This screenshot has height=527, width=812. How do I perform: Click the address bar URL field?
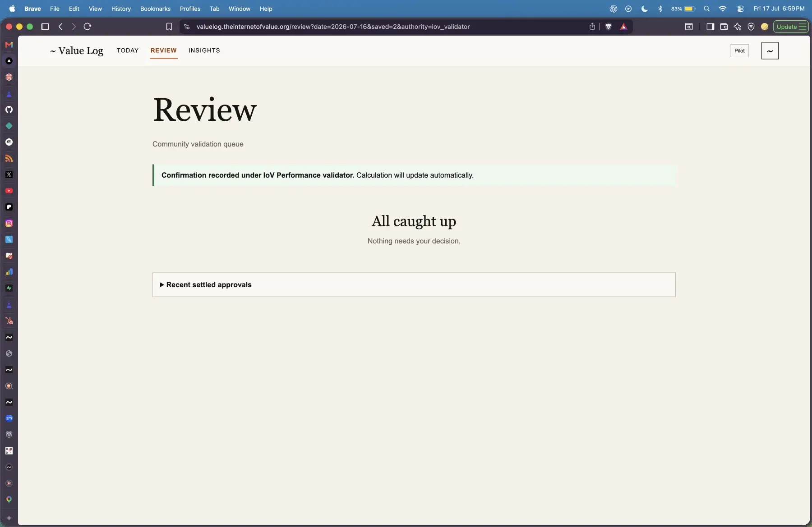click(x=333, y=27)
